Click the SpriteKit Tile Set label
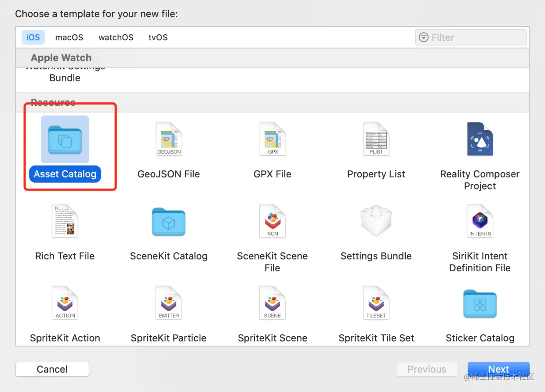Image resolution: width=545 pixels, height=392 pixels. click(376, 338)
